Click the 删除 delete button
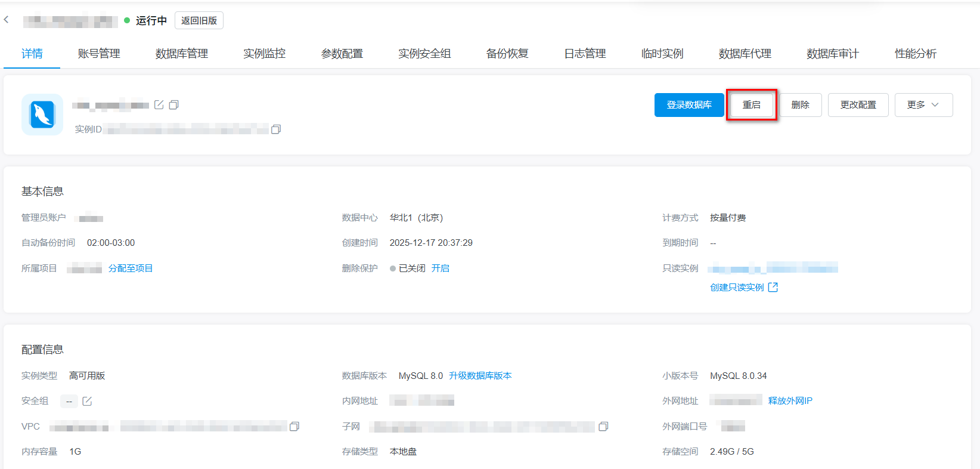This screenshot has height=469, width=980. (800, 105)
